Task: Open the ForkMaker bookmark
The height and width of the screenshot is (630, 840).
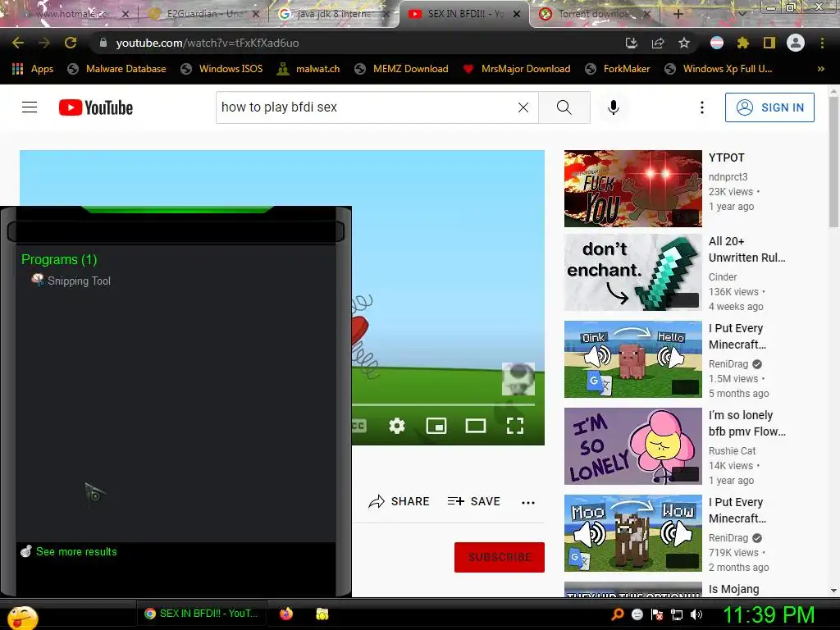Action: click(x=617, y=69)
